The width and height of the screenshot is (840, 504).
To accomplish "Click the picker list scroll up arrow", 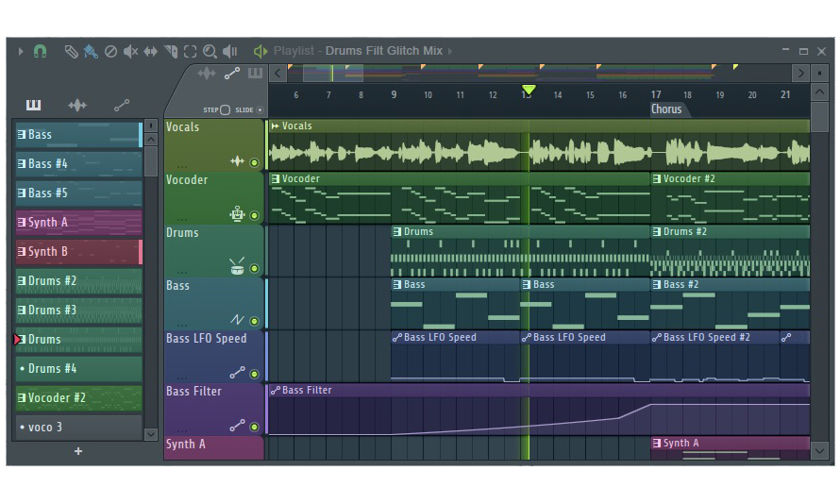I will click(x=151, y=140).
